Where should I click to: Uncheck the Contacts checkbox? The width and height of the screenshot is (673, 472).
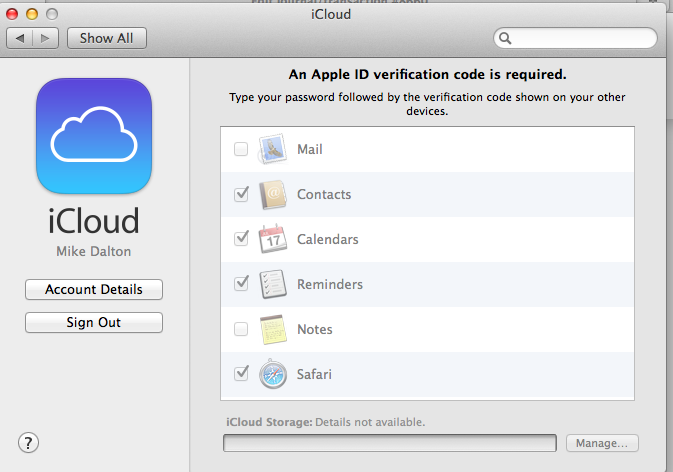pos(241,194)
